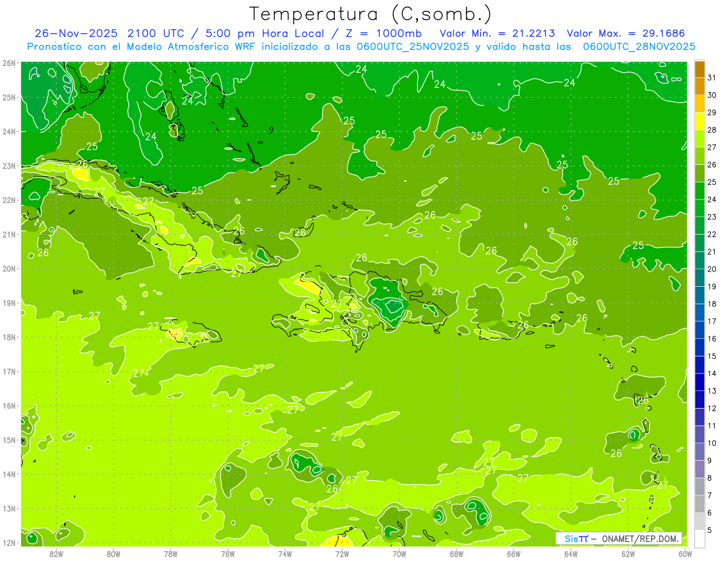This screenshot has height=562, width=728.
Task: Click the longitude label '74W'
Action: pyautogui.click(x=285, y=554)
